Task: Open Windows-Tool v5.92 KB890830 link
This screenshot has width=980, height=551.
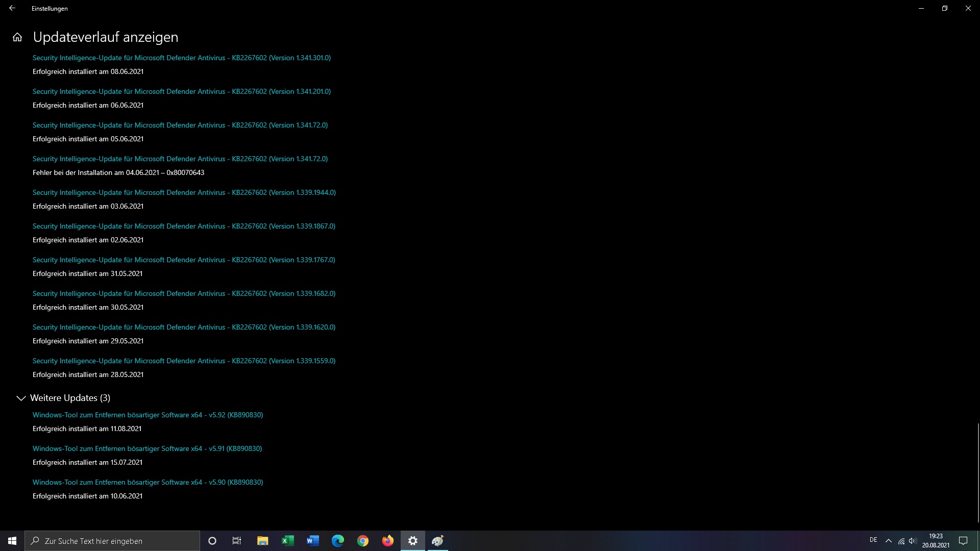Action: 148,415
